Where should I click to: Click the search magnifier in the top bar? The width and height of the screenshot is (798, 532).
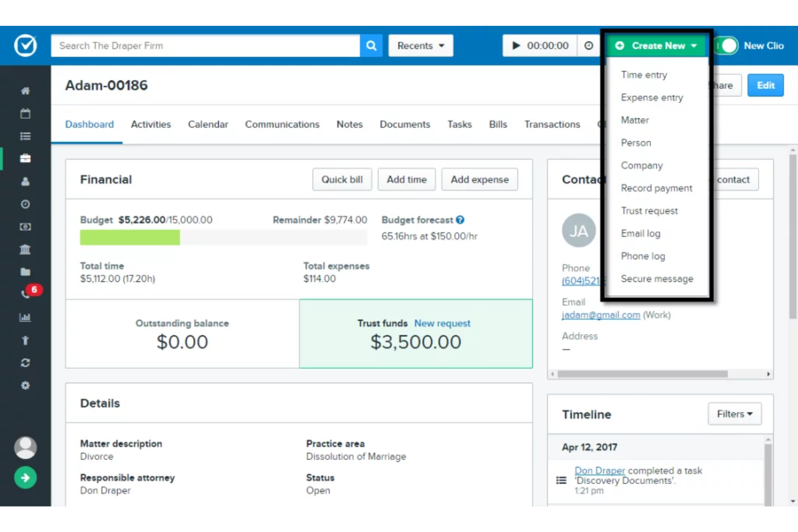click(371, 45)
